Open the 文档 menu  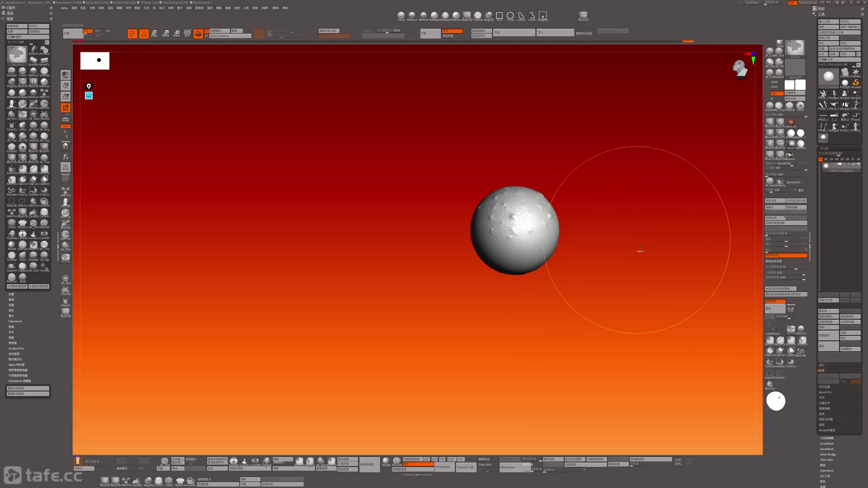[92, 8]
